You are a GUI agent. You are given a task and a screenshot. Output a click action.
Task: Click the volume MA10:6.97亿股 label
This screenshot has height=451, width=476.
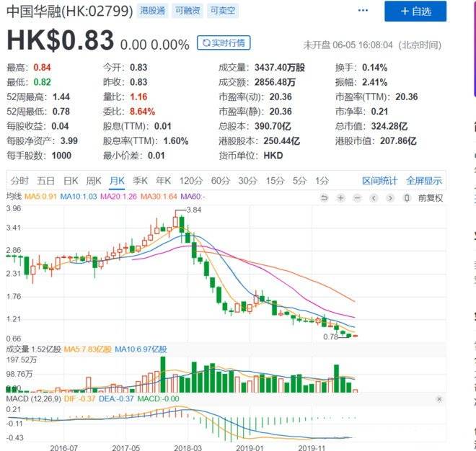(x=141, y=349)
